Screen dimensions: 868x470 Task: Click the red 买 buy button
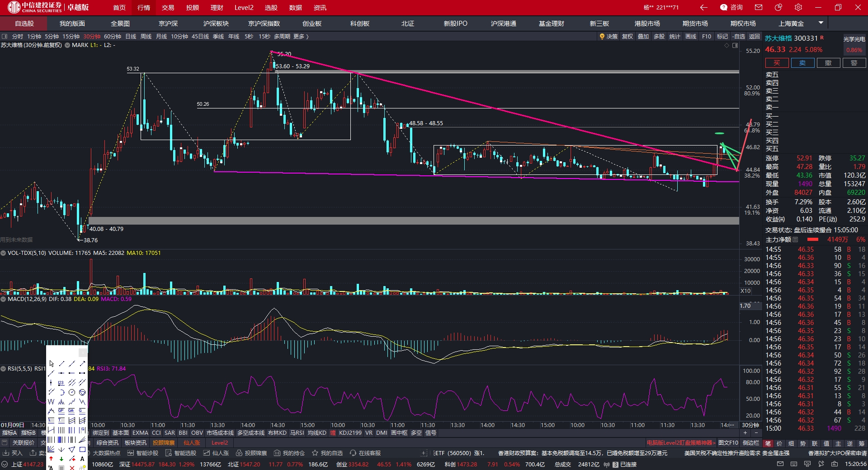click(x=777, y=63)
